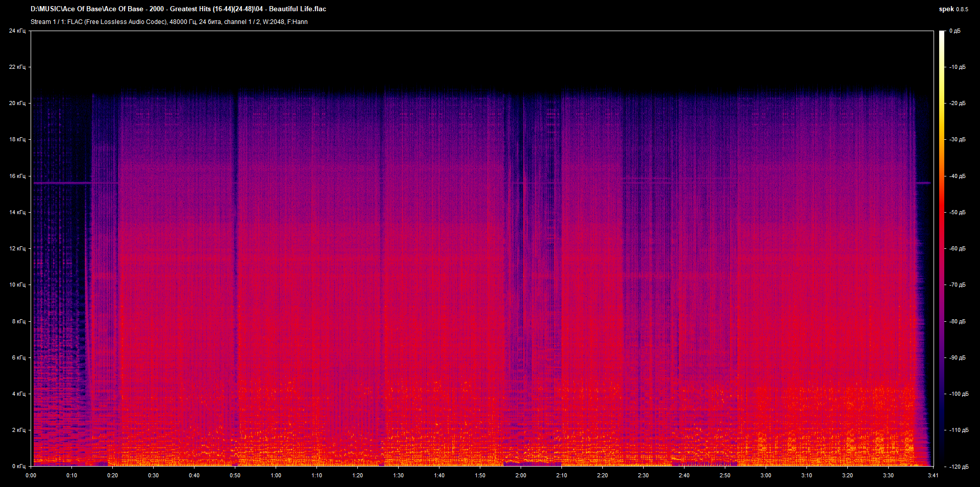Select the 3:00 time axis marker
The height and width of the screenshot is (487, 980).
(766, 475)
